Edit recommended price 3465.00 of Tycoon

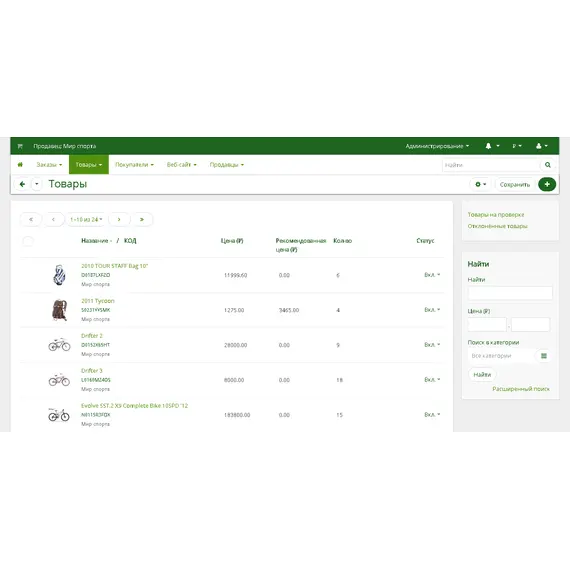point(289,310)
